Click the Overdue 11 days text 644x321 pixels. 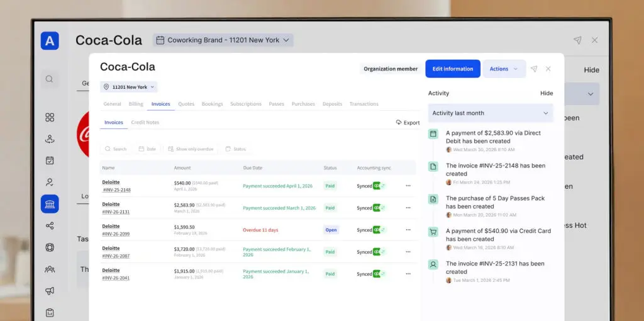tap(260, 230)
